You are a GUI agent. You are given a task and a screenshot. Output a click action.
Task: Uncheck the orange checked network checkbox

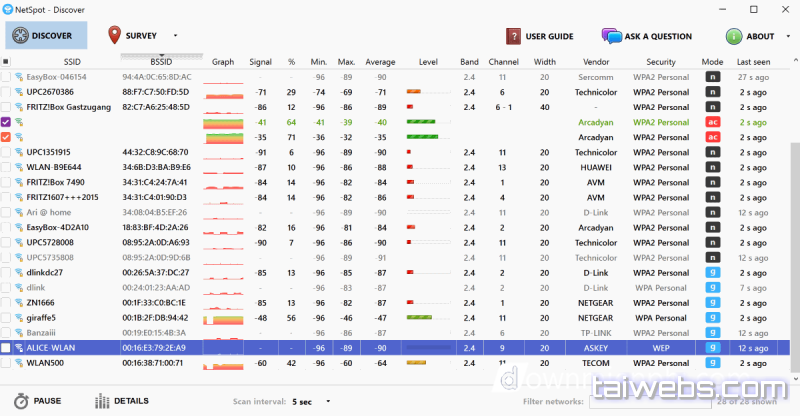click(6, 137)
